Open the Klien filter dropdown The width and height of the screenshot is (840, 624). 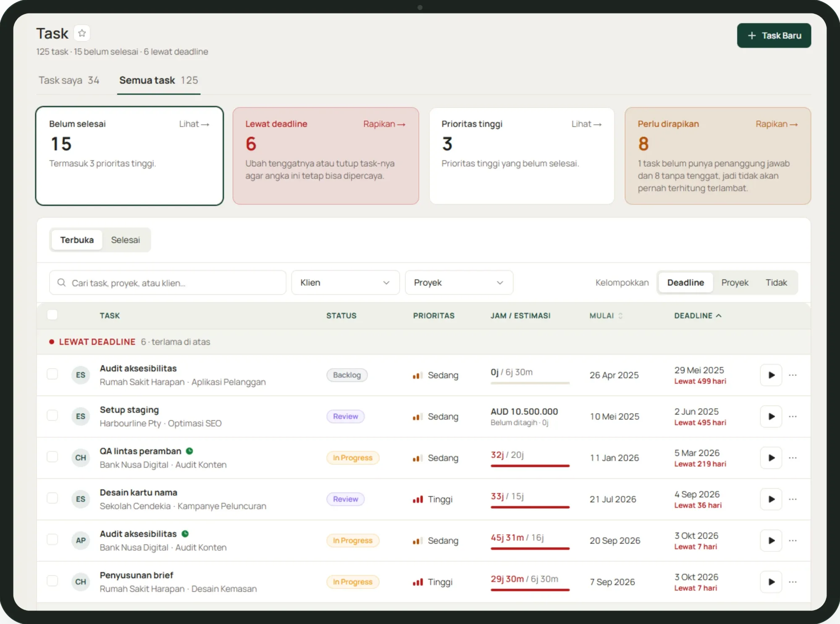click(345, 283)
